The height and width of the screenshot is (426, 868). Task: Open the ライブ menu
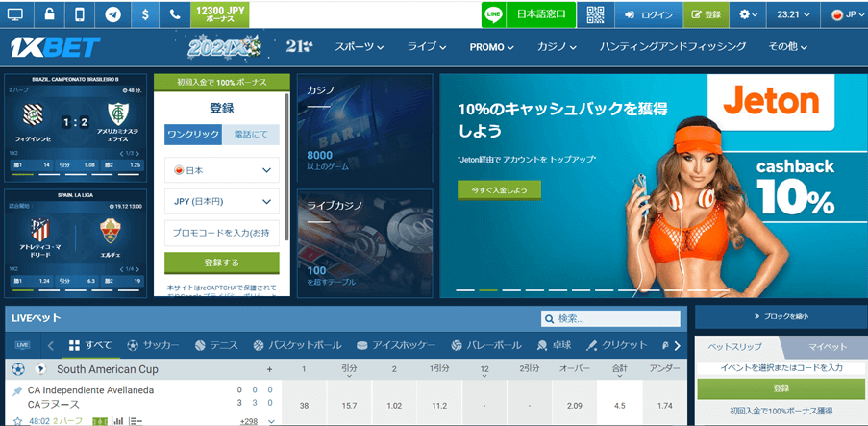click(x=427, y=47)
